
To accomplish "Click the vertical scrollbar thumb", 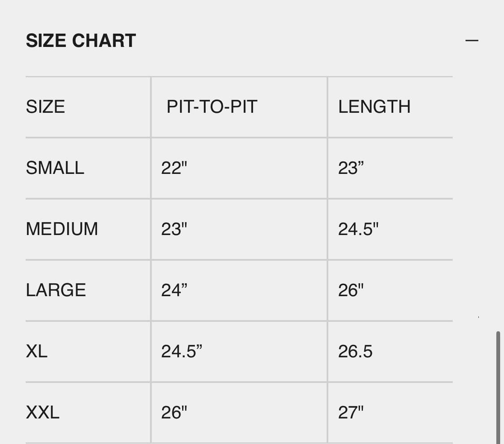I will tap(498, 387).
